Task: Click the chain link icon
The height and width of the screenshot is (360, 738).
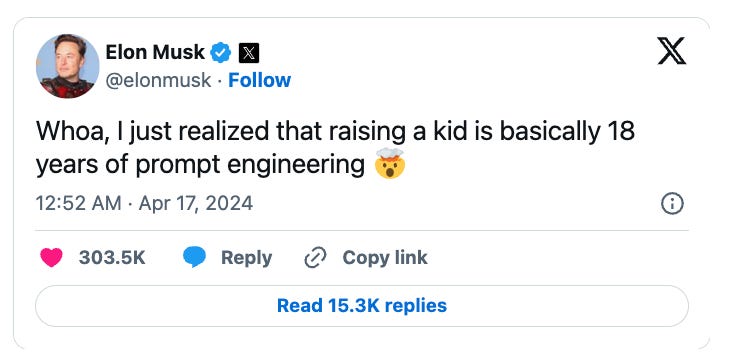Action: tap(315, 258)
